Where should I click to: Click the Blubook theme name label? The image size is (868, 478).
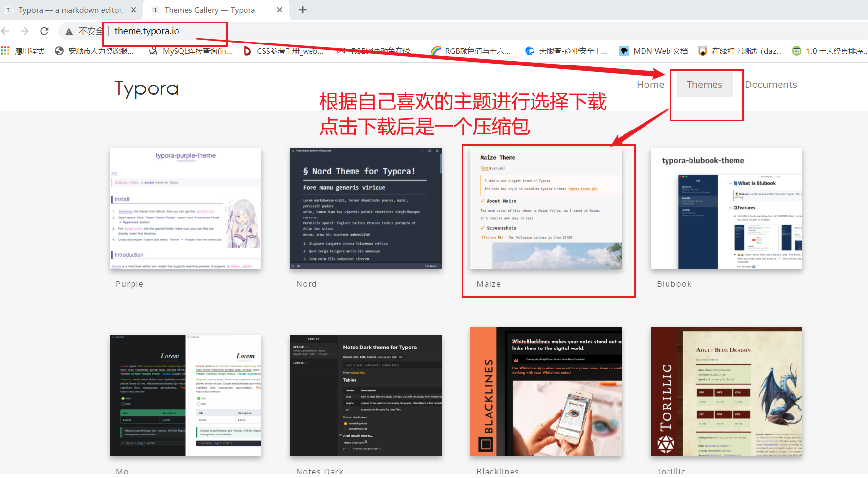tap(674, 284)
